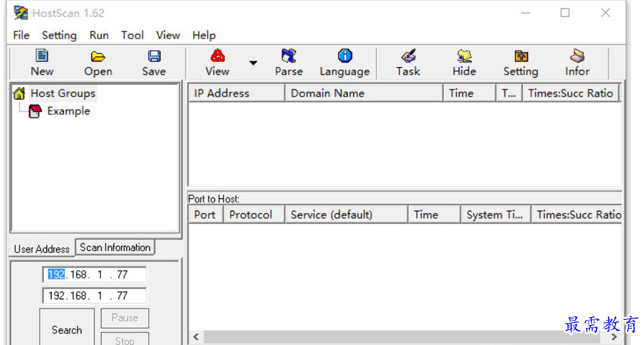The width and height of the screenshot is (644, 345).
Task: Switch to the Scan Information tab
Action: pos(115,248)
